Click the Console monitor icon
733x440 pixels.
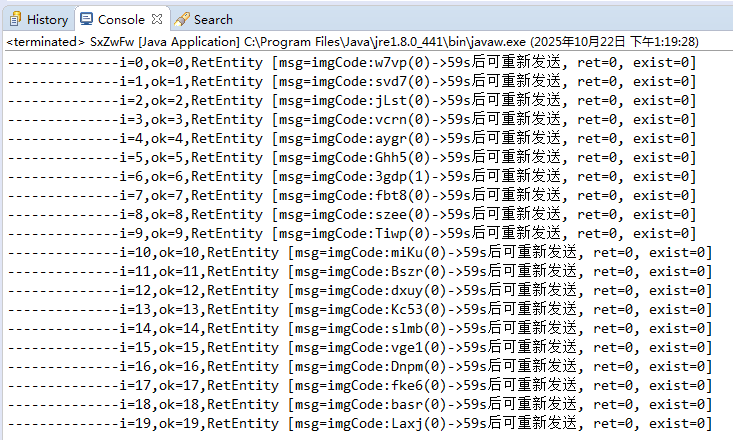pos(86,19)
